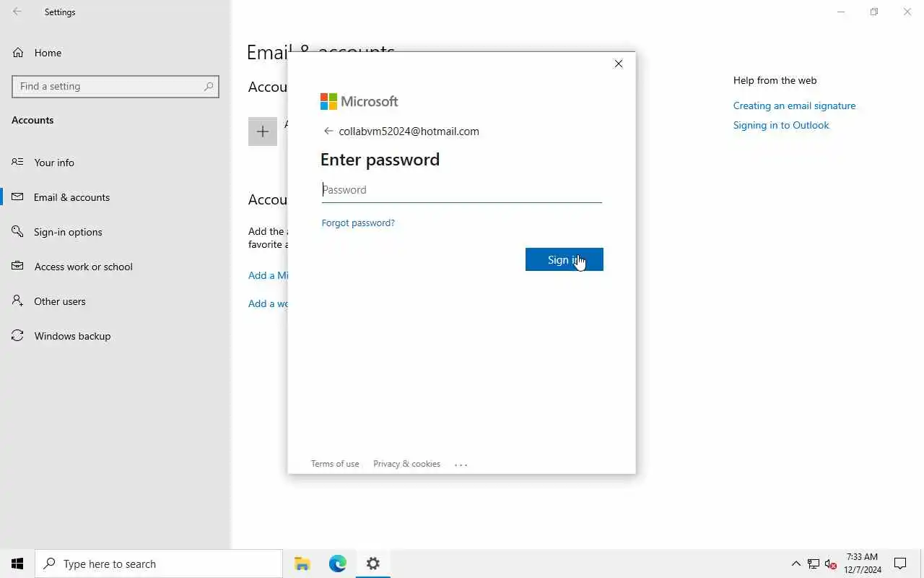Open Sign-in options page

point(68,232)
